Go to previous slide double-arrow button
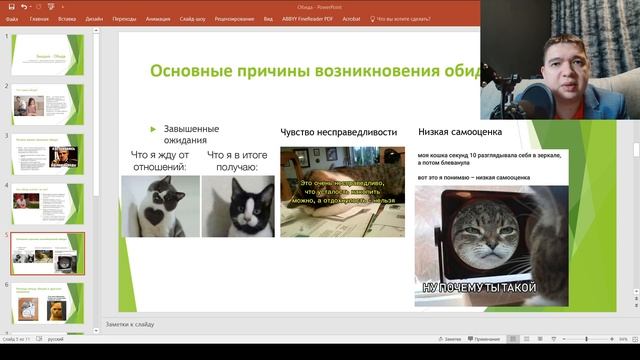 tap(636, 299)
